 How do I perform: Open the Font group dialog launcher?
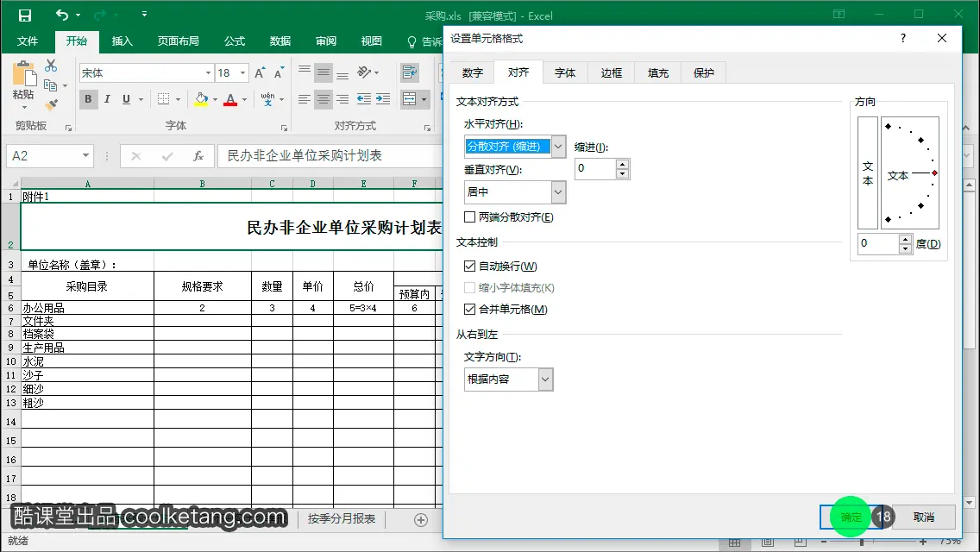284,128
